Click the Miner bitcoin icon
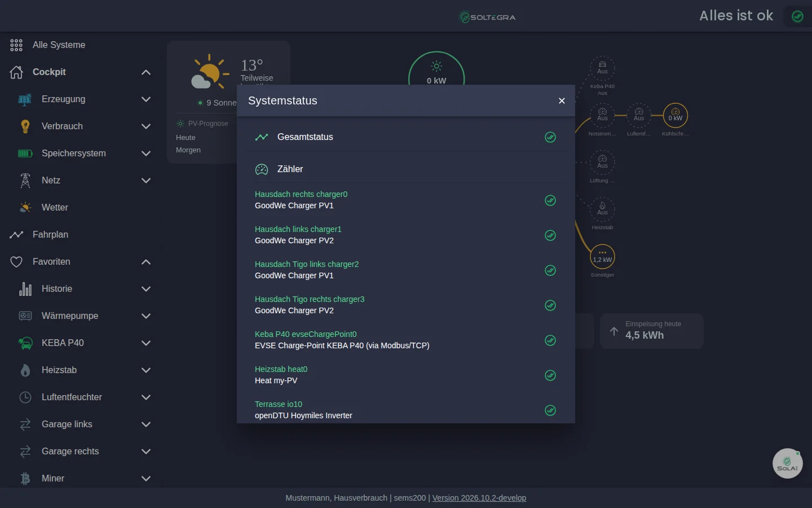 (x=25, y=479)
